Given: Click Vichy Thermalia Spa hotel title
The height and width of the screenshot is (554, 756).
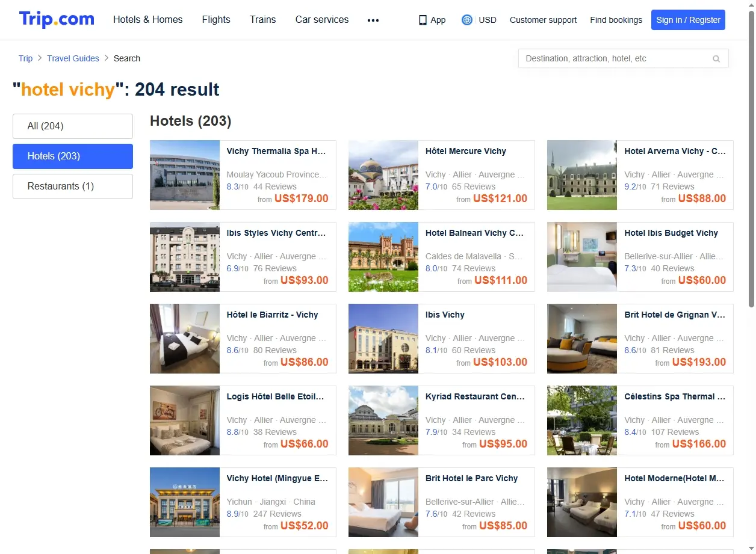Looking at the screenshot, I should click(276, 152).
